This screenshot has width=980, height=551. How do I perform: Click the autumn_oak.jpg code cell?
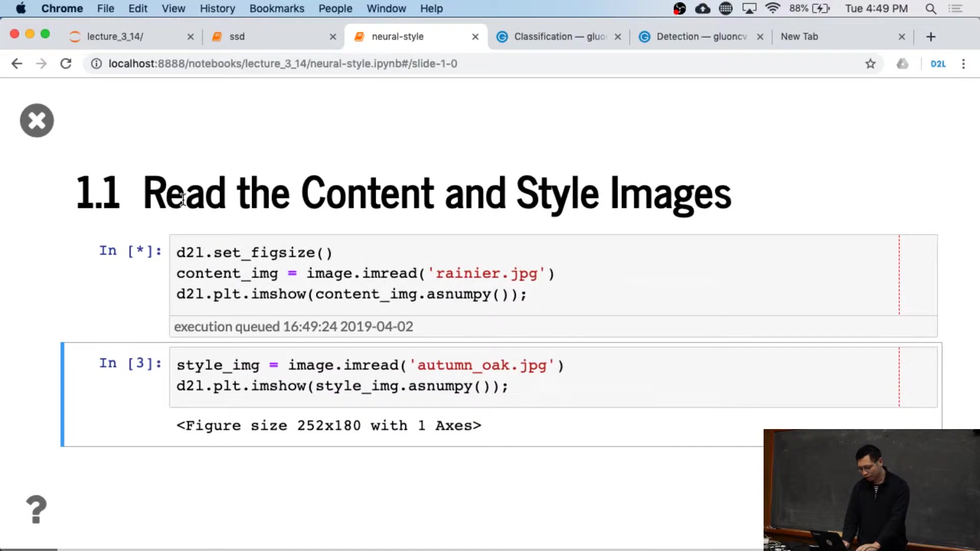pos(553,377)
